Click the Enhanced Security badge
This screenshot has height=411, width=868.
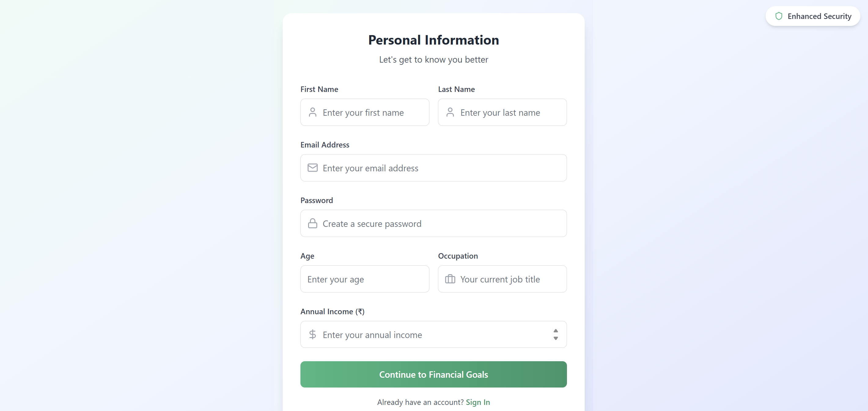(x=812, y=16)
